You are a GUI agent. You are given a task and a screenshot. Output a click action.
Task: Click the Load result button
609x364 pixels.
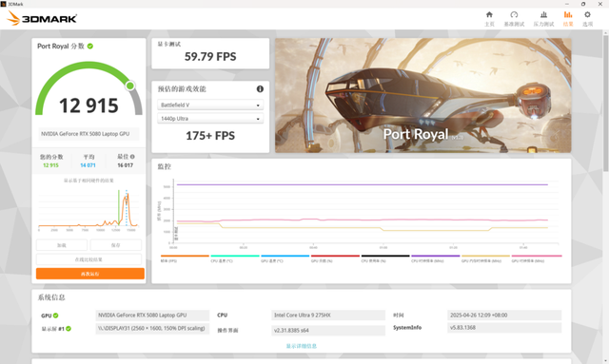click(62, 245)
